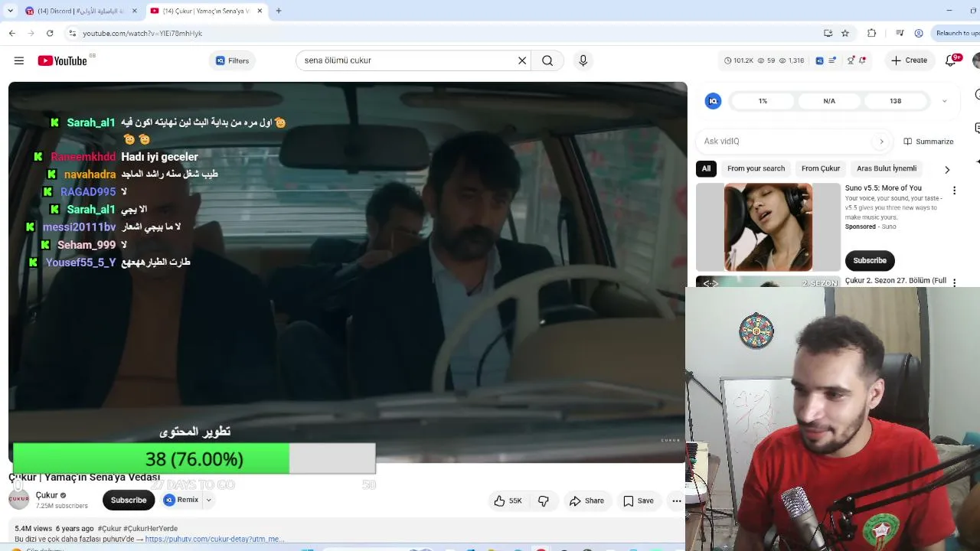Select the All filter chip
Screen dimensions: 980x551
point(706,168)
